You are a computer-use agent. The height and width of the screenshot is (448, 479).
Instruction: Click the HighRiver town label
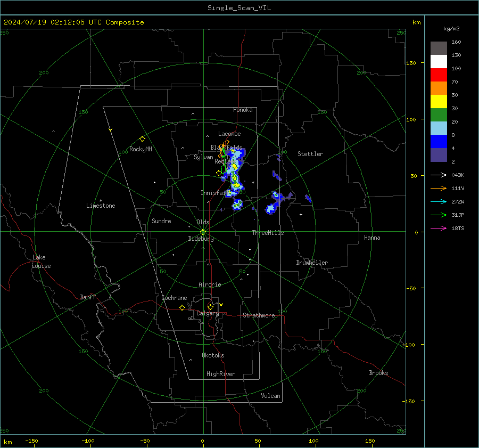(x=221, y=374)
